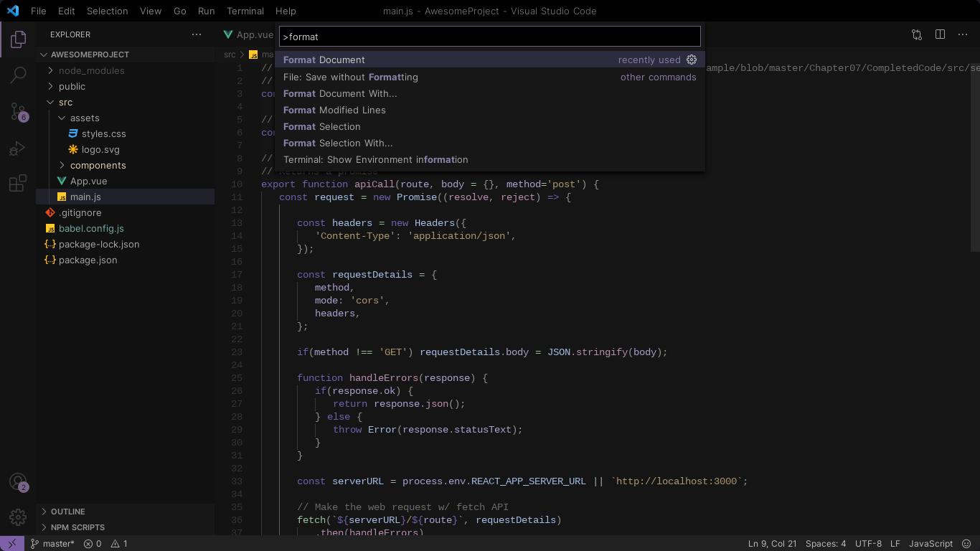Click src in the breadcrumb path

coord(230,55)
